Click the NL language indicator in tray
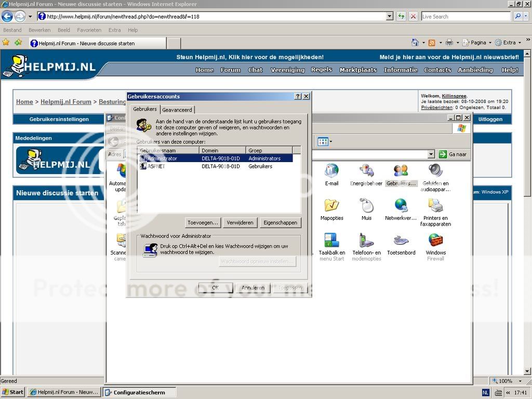This screenshot has height=399, width=532. click(x=486, y=393)
